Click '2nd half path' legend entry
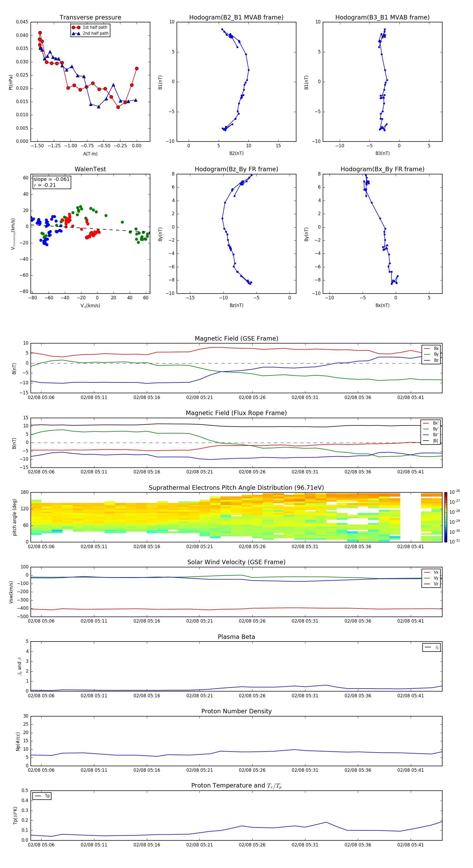The height and width of the screenshot is (868, 473). click(90, 33)
